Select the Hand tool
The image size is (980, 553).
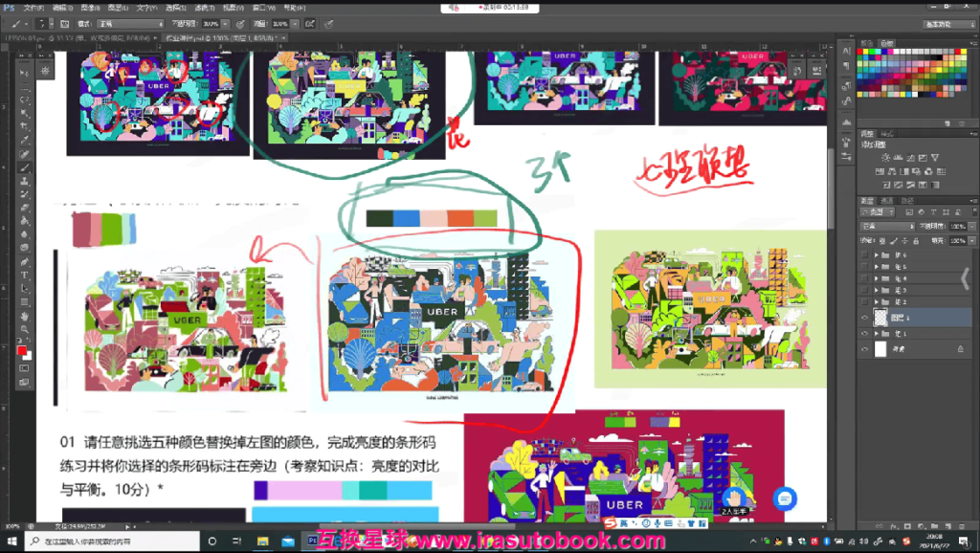pyautogui.click(x=24, y=316)
